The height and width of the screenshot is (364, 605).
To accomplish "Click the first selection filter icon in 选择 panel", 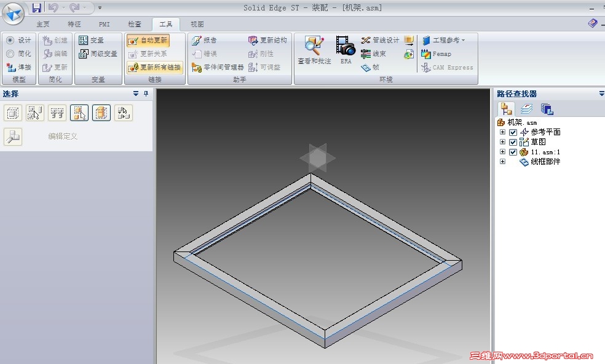I will tap(13, 113).
